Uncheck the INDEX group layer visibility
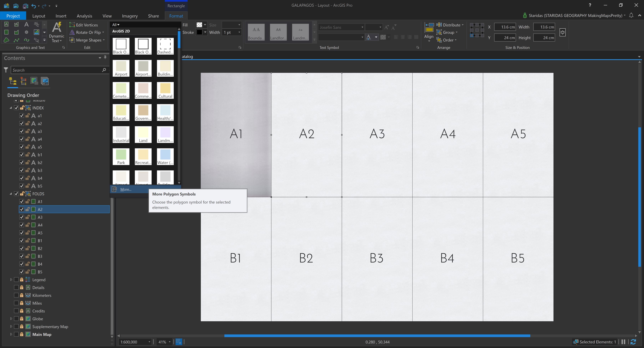 (x=16, y=108)
